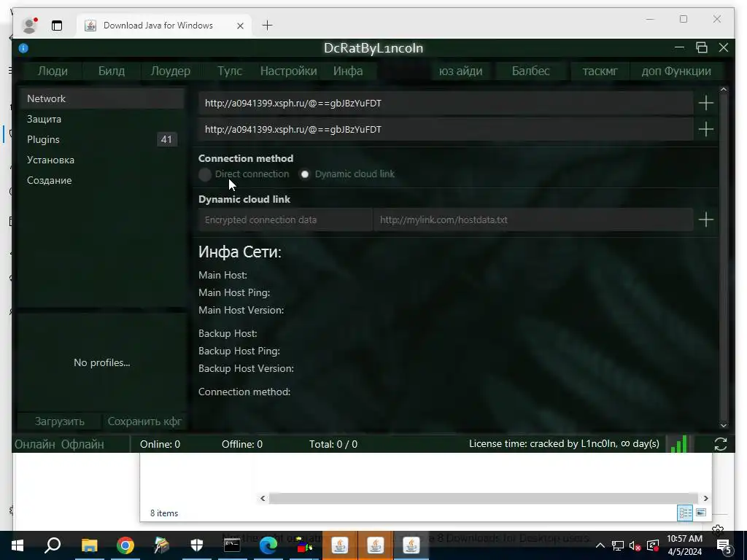The width and height of the screenshot is (747, 560).
Task: Open the browser tab actions icon
Action: coord(57,26)
